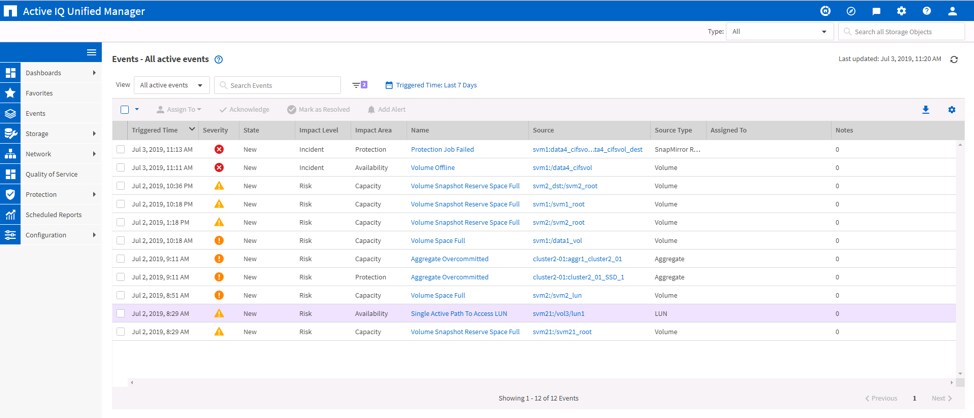This screenshot has height=418, width=974.
Task: Download events using the export icon
Action: point(925,110)
